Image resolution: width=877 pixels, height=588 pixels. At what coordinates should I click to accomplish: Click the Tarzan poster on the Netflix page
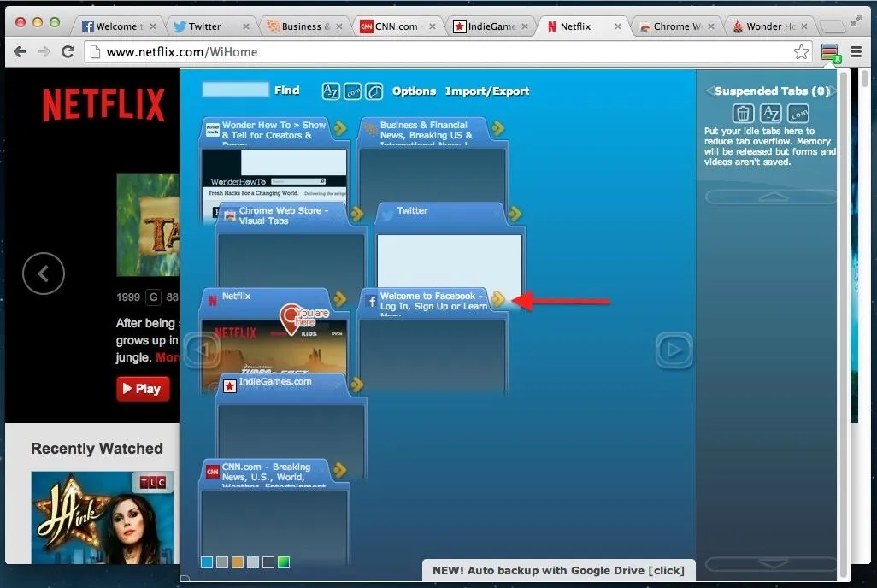point(148,225)
